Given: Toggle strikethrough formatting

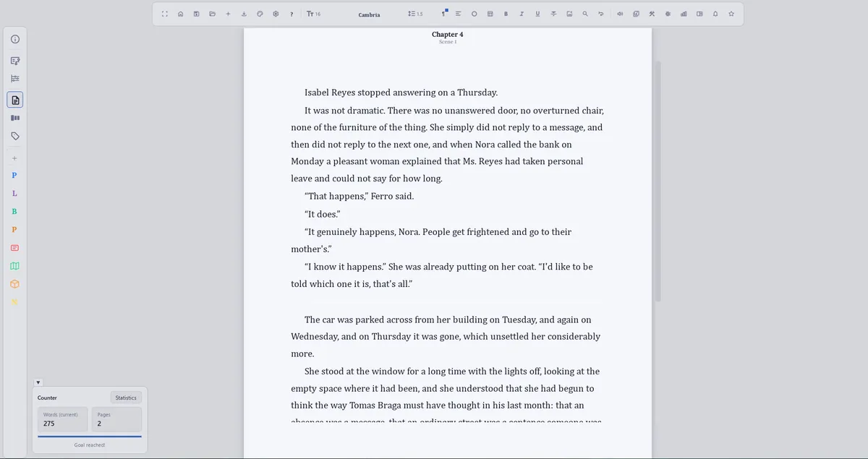Looking at the screenshot, I should click(553, 14).
